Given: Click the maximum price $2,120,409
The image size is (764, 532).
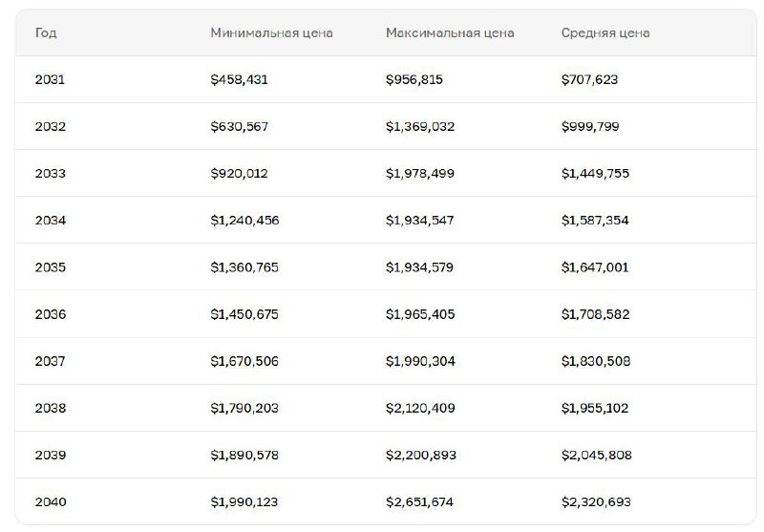Looking at the screenshot, I should point(420,408).
